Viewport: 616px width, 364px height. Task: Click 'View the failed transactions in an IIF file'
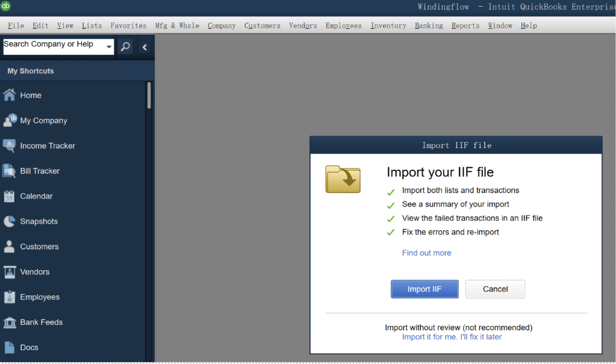(472, 218)
